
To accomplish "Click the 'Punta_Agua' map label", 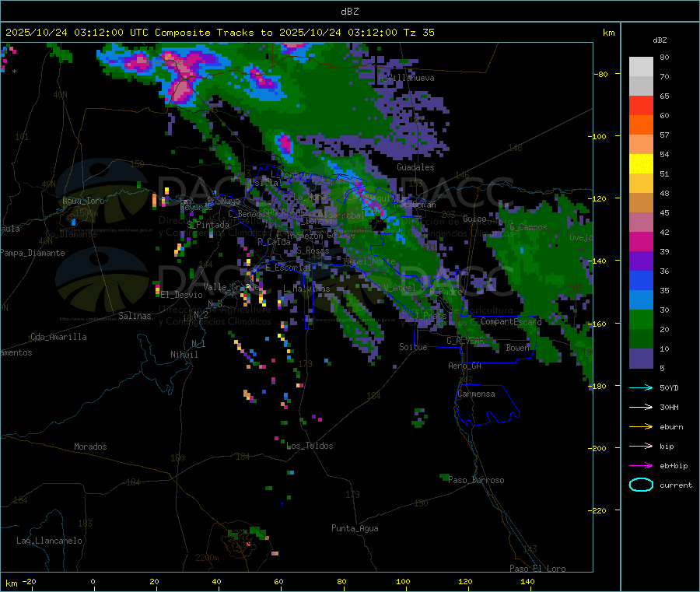I will coord(355,529).
